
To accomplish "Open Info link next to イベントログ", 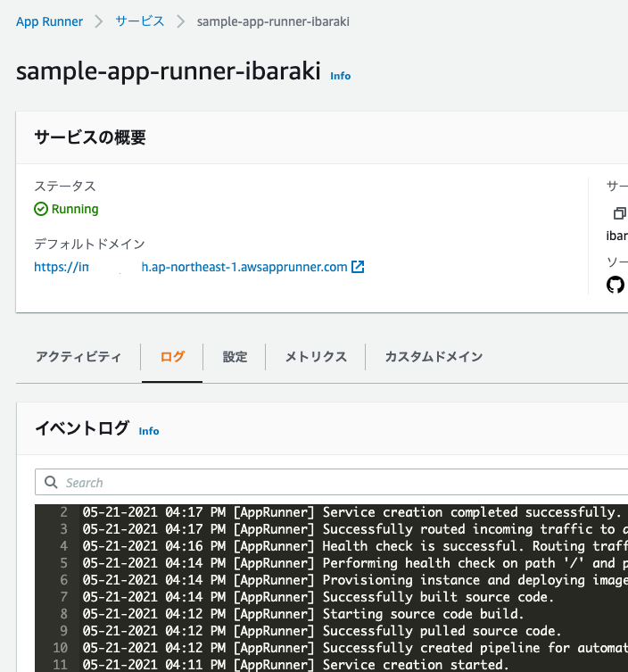I will pos(149,431).
